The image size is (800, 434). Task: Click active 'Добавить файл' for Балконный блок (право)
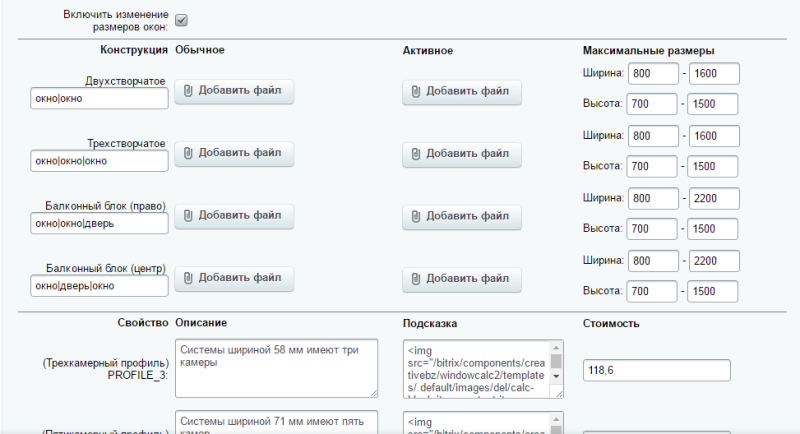point(462,215)
